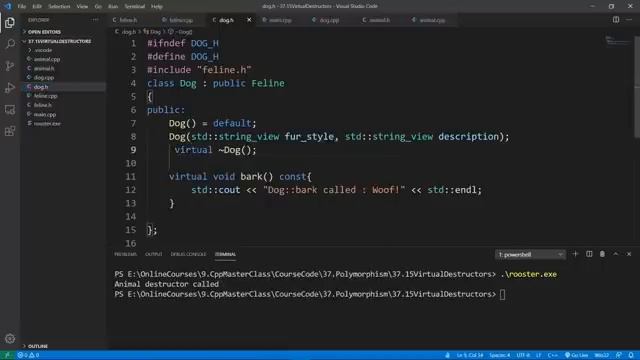The image size is (640, 360).
Task: Switch to the dog.cpp editor tab
Action: tap(329, 20)
